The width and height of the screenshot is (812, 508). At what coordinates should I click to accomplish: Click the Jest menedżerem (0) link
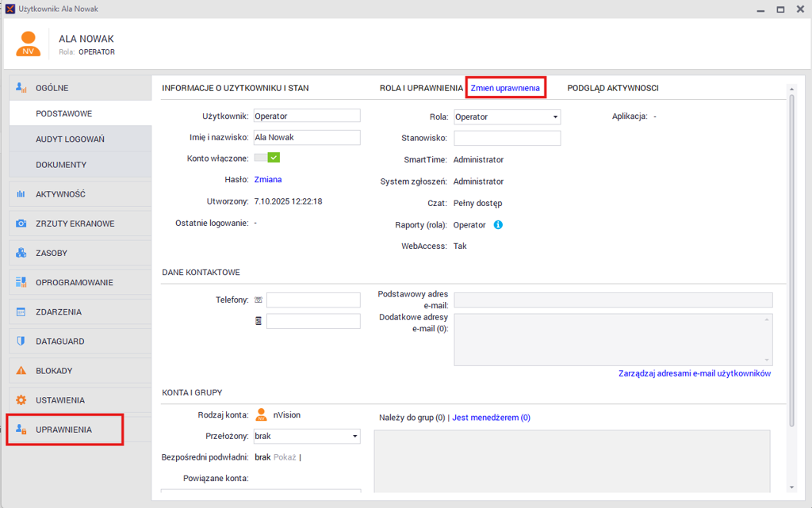tap(491, 418)
